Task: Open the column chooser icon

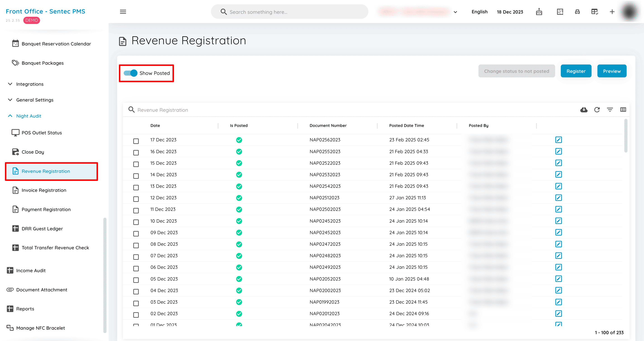Action: [623, 110]
